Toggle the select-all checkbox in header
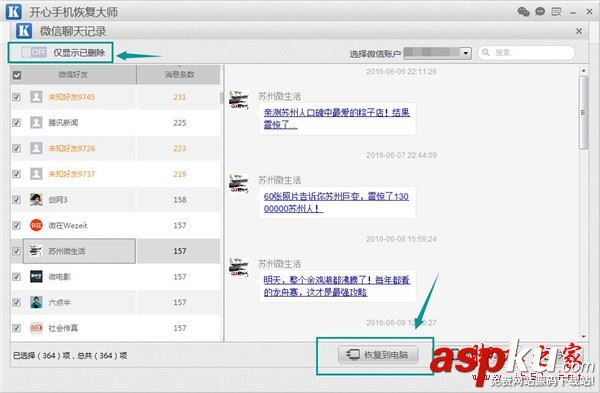Screen dimensions: 600x393 click(16, 75)
